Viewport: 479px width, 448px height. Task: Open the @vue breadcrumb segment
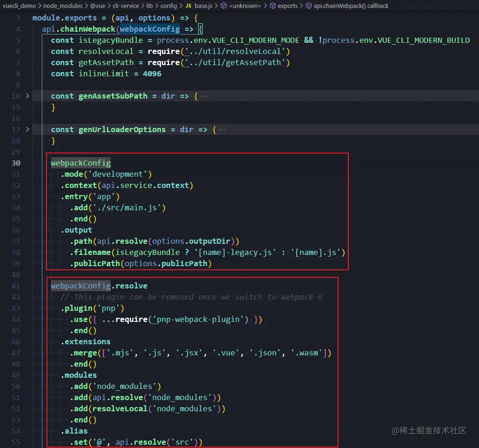click(x=98, y=6)
